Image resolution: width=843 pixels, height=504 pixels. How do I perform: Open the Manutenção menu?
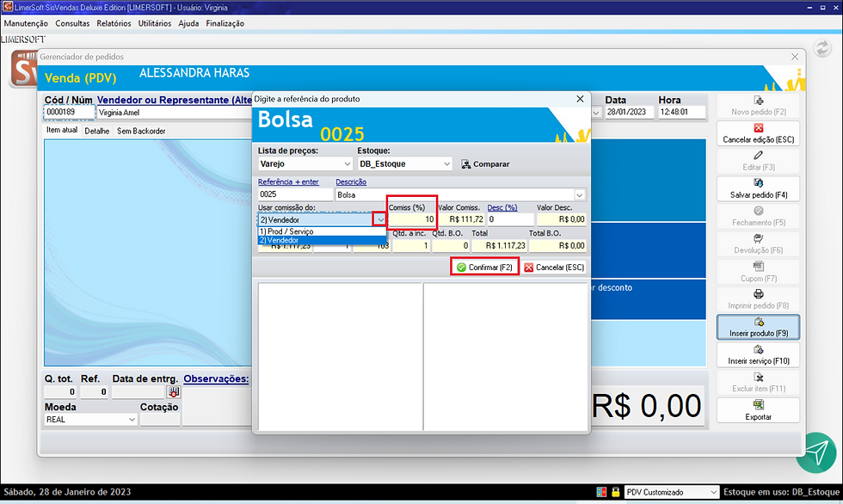click(x=26, y=23)
